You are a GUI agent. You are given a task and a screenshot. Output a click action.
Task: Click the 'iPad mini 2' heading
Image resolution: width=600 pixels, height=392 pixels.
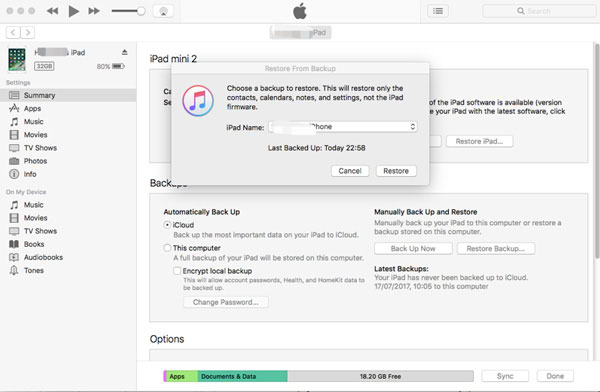[x=173, y=59]
